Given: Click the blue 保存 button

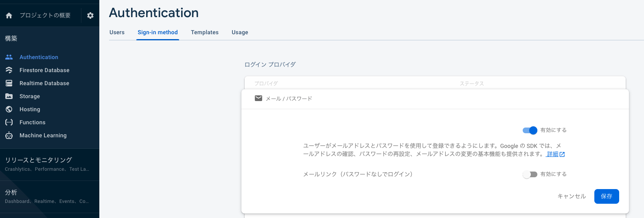Looking at the screenshot, I should point(607,196).
